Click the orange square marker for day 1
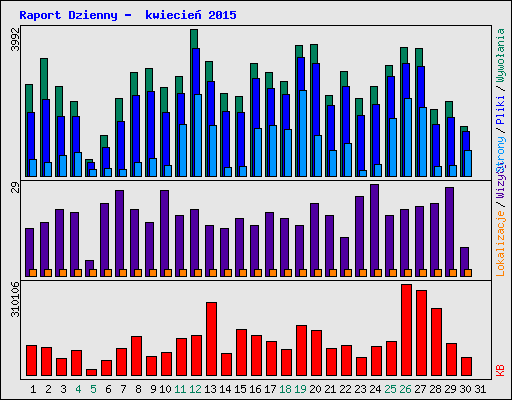The height and width of the screenshot is (400, 512). (33, 273)
